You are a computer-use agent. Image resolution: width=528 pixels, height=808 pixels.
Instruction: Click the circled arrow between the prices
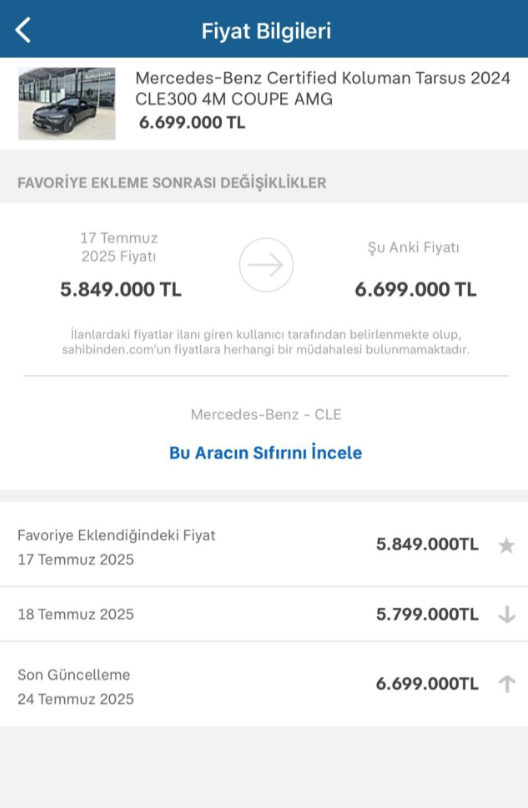(x=266, y=265)
